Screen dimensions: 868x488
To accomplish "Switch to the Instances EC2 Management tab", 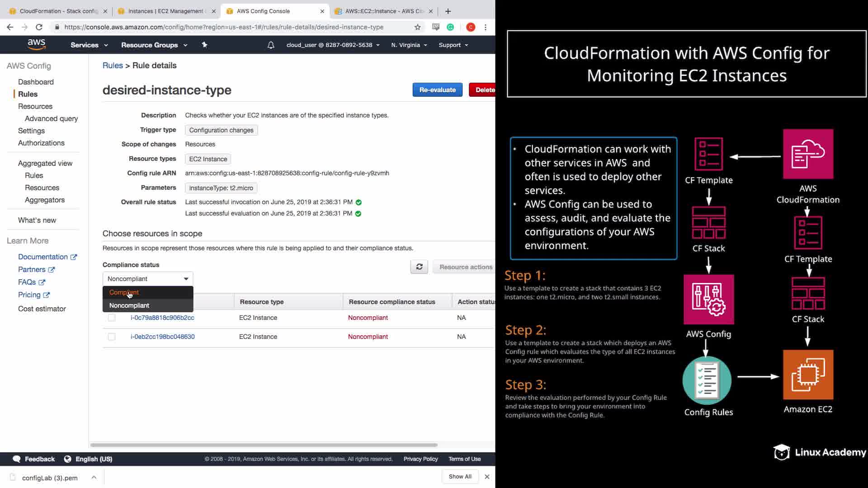I will tap(165, 11).
